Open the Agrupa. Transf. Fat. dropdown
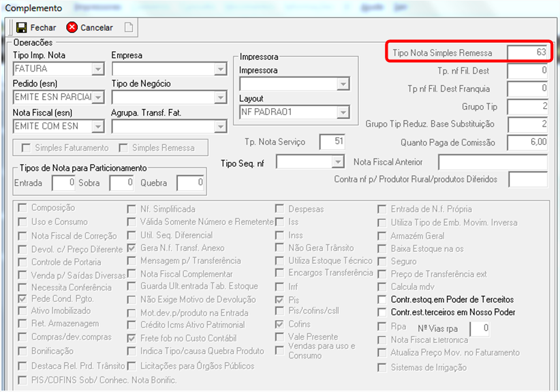Screen dimensions: 560x392 click(x=221, y=126)
